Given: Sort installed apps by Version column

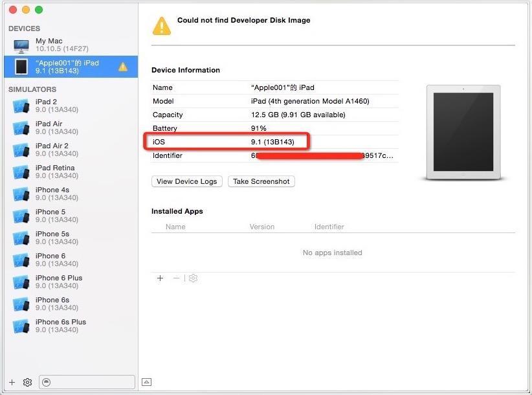Looking at the screenshot, I should 262,227.
